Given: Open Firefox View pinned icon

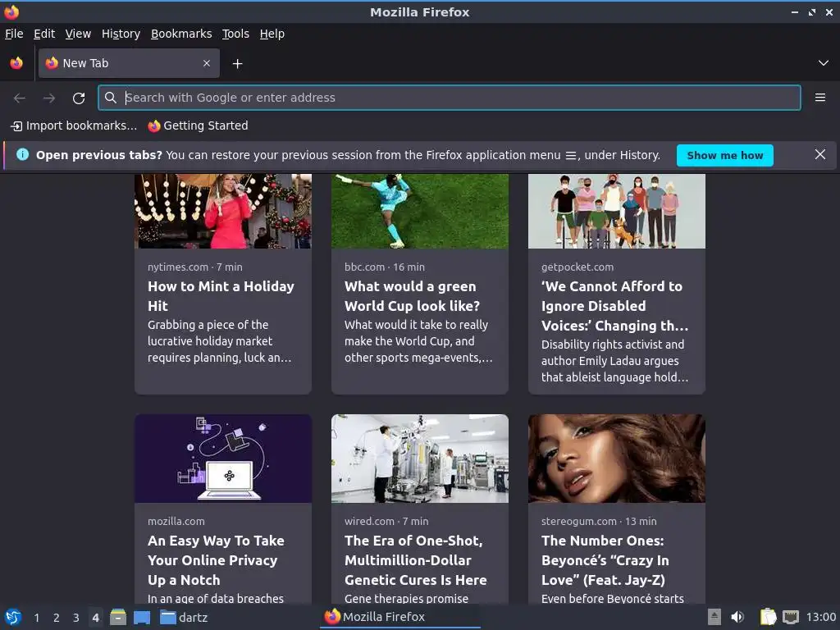Looking at the screenshot, I should point(16,63).
